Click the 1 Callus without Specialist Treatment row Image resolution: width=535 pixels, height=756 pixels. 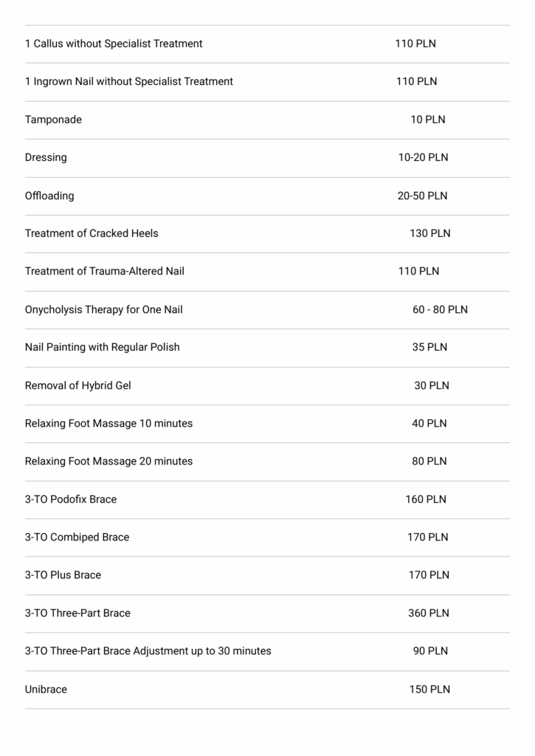[114, 44]
